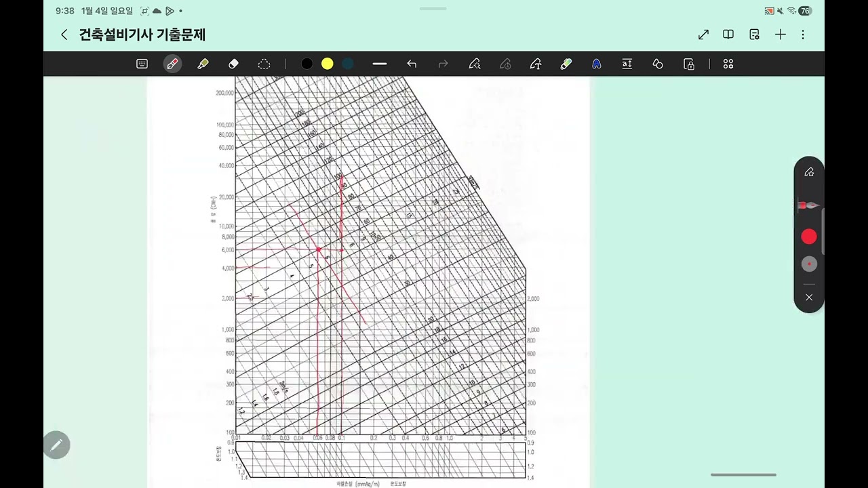
Task: Select the shape auto-fix pen icon
Action: 475,64
